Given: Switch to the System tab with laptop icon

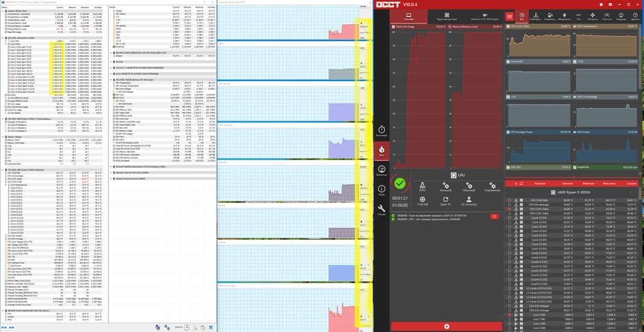Looking at the screenshot, I should pyautogui.click(x=408, y=17).
